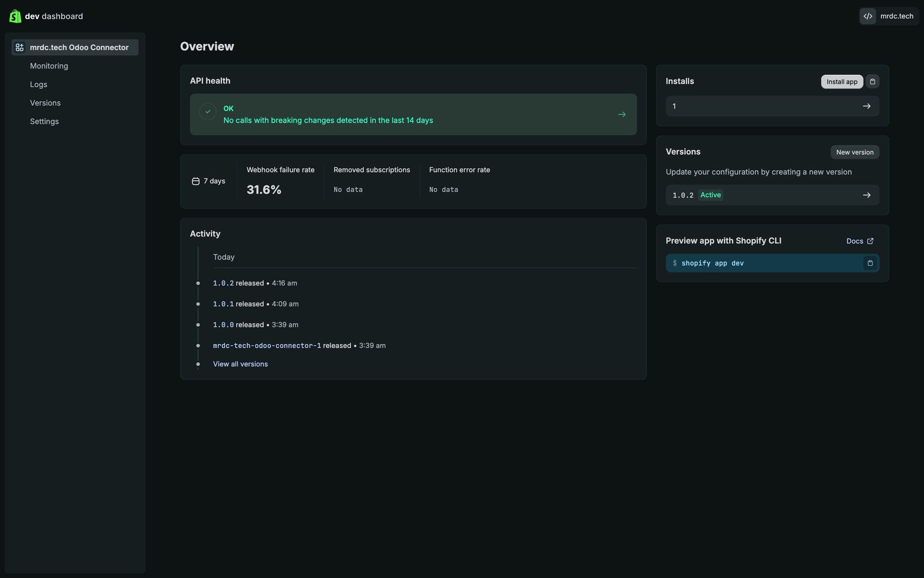
Task: Go to Monitoring section
Action: [49, 66]
